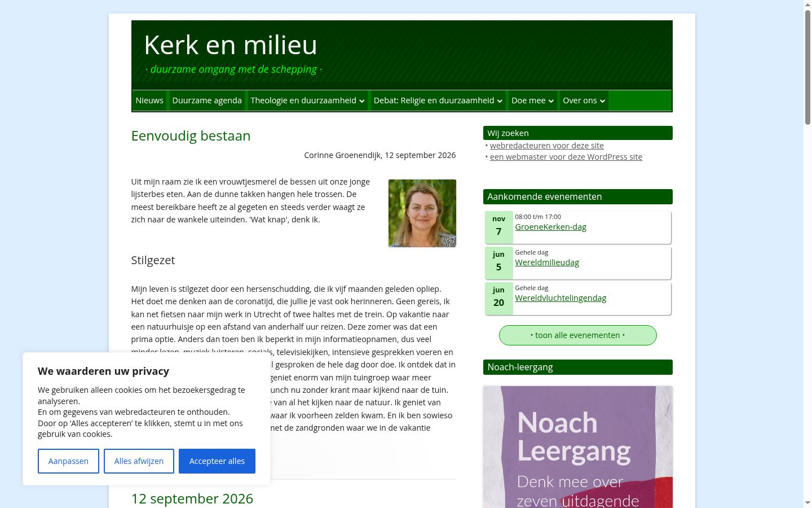
Task: Open the Wereldvluchtelingendag event link
Action: [561, 298]
